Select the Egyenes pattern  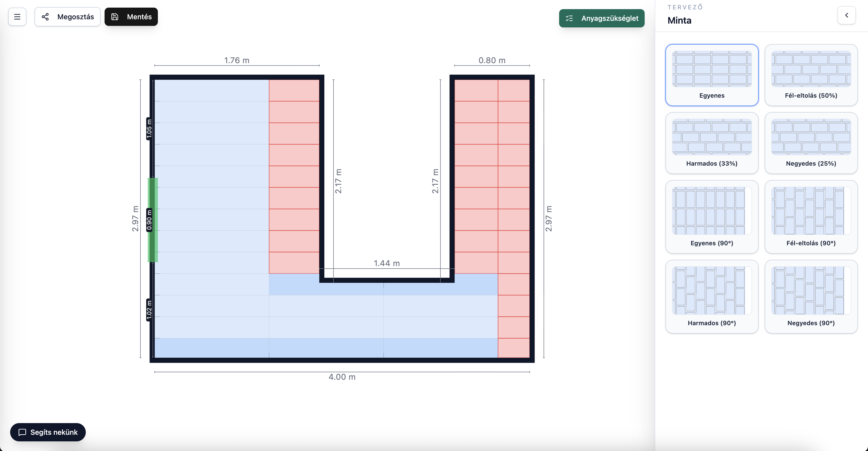point(712,75)
